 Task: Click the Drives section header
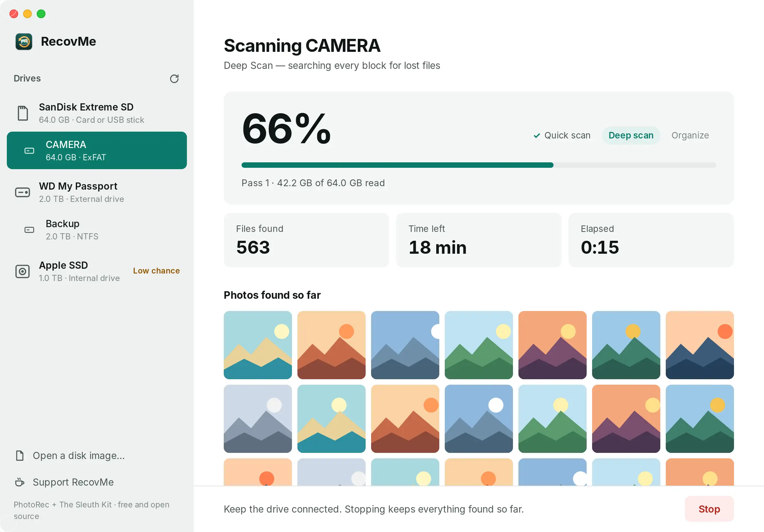coord(27,78)
